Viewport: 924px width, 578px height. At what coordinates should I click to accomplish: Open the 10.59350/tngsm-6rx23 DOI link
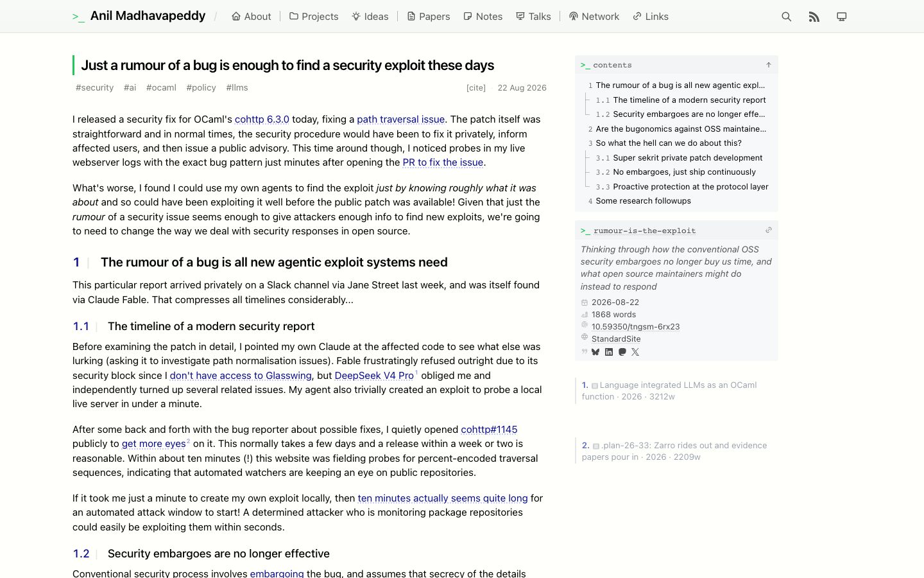(x=635, y=326)
